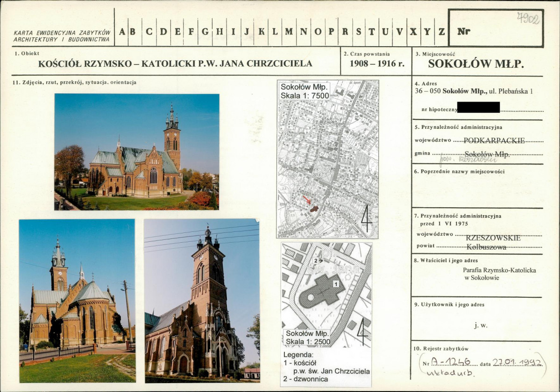
Task: Click legend entry '1 - kościół'
Action: click(x=300, y=363)
